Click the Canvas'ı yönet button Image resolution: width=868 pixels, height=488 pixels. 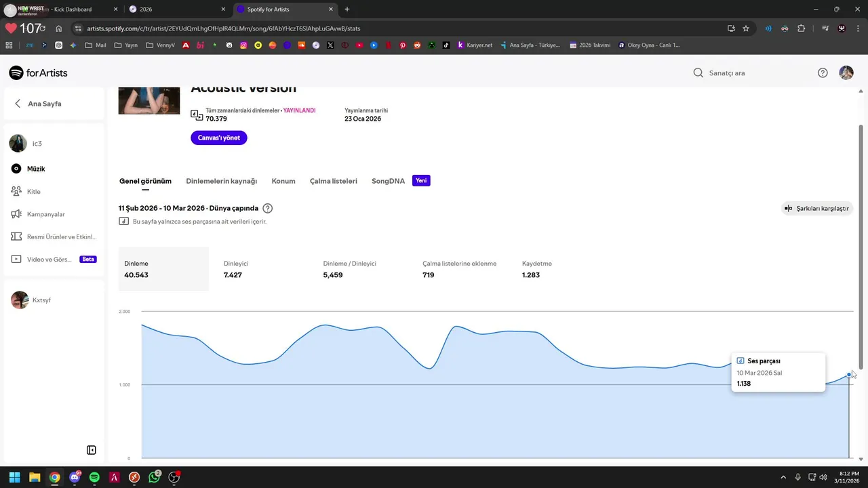(x=218, y=138)
